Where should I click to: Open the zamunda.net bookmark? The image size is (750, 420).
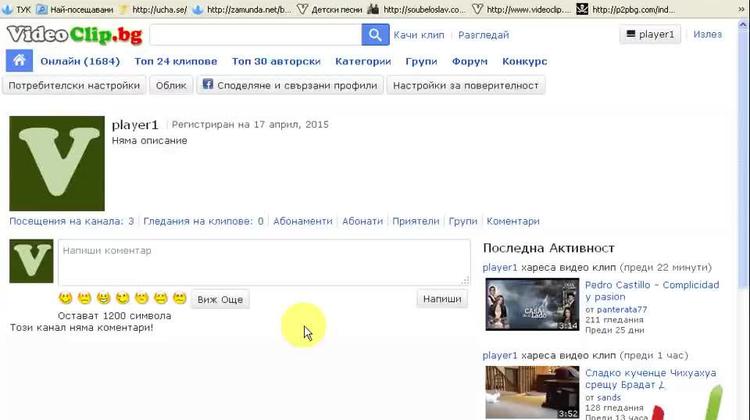pyautogui.click(x=242, y=9)
